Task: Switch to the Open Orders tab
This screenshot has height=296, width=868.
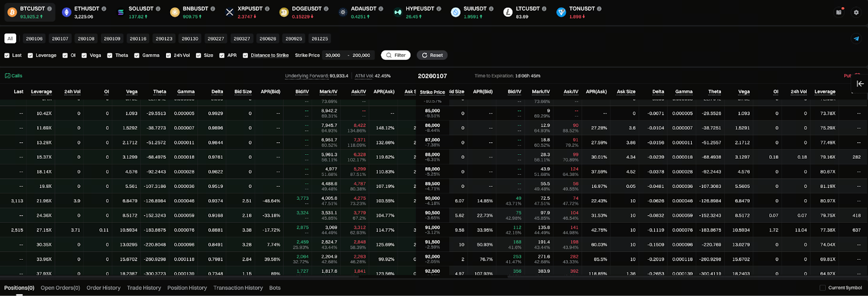Action: coord(60,288)
